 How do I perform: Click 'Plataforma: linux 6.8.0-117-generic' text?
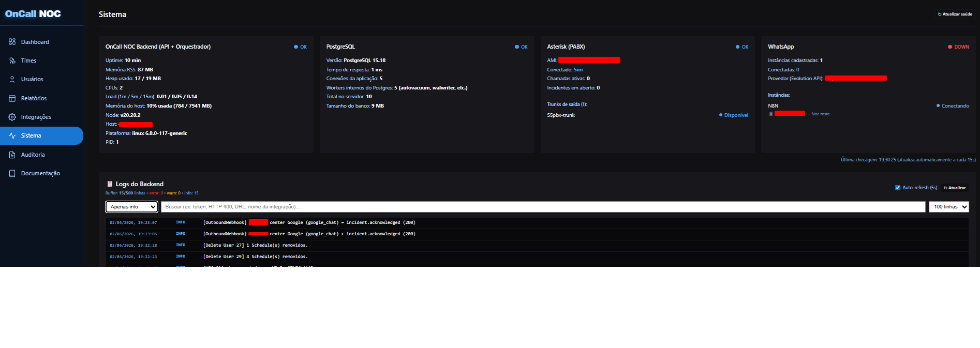tap(146, 133)
